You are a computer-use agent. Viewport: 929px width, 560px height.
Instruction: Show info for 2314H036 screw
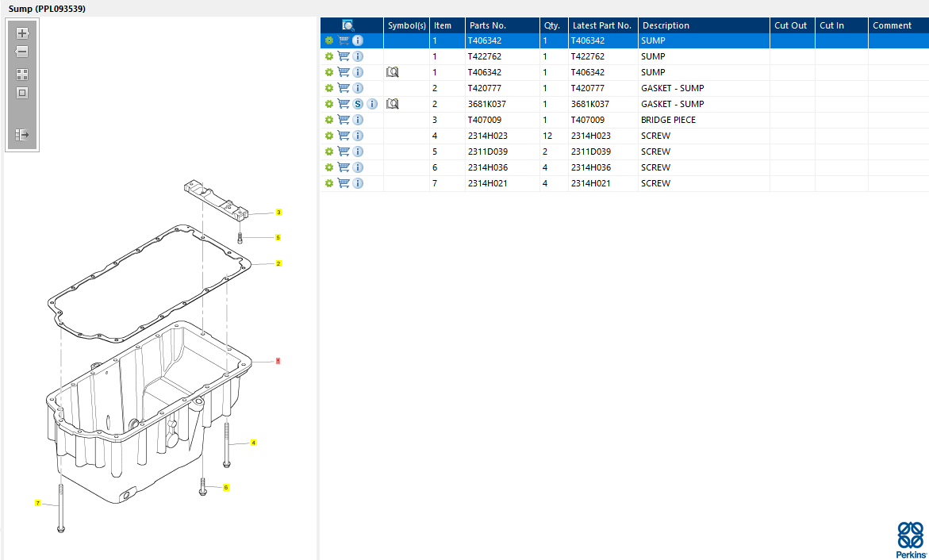click(x=358, y=167)
